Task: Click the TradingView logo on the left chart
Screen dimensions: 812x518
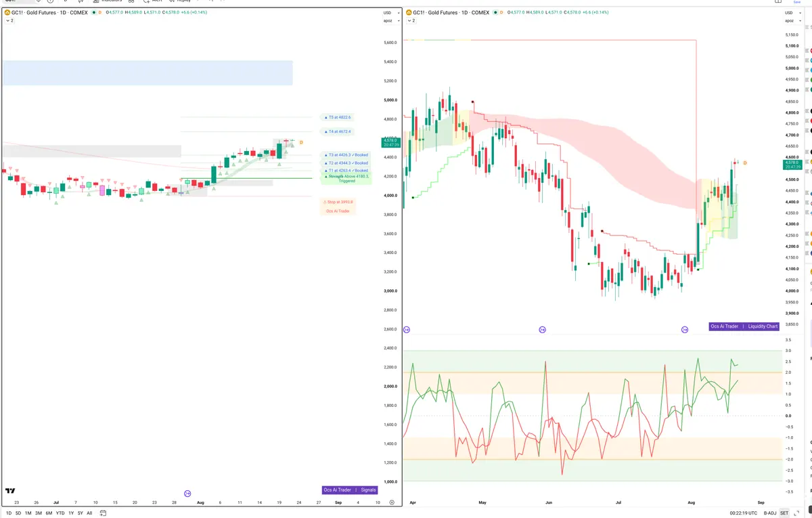Action: tap(10, 490)
